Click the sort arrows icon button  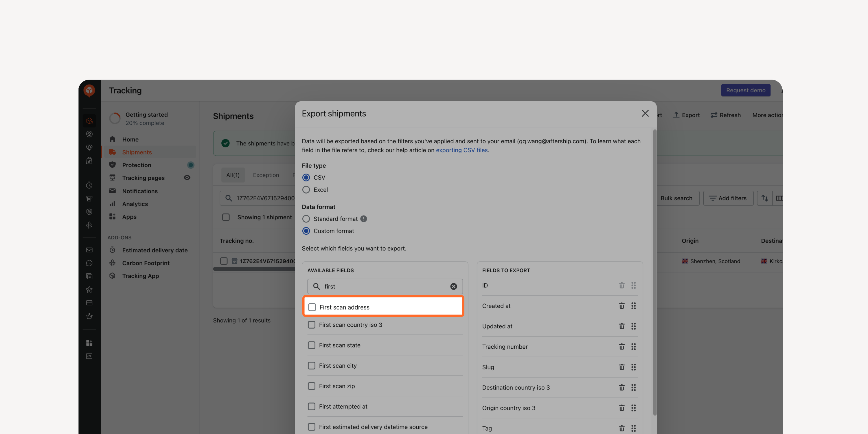764,198
